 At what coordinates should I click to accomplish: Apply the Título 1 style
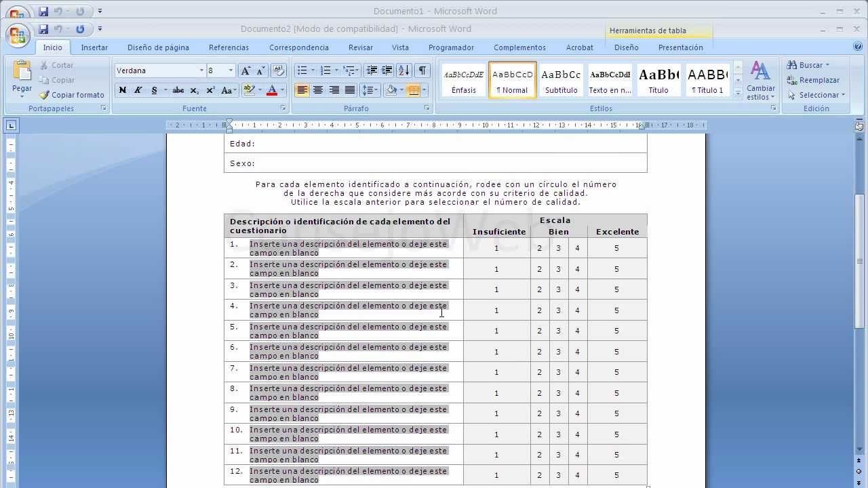coord(707,80)
